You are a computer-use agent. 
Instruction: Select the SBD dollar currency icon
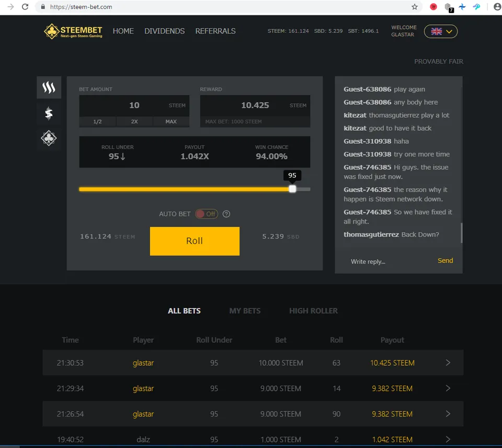(x=49, y=113)
